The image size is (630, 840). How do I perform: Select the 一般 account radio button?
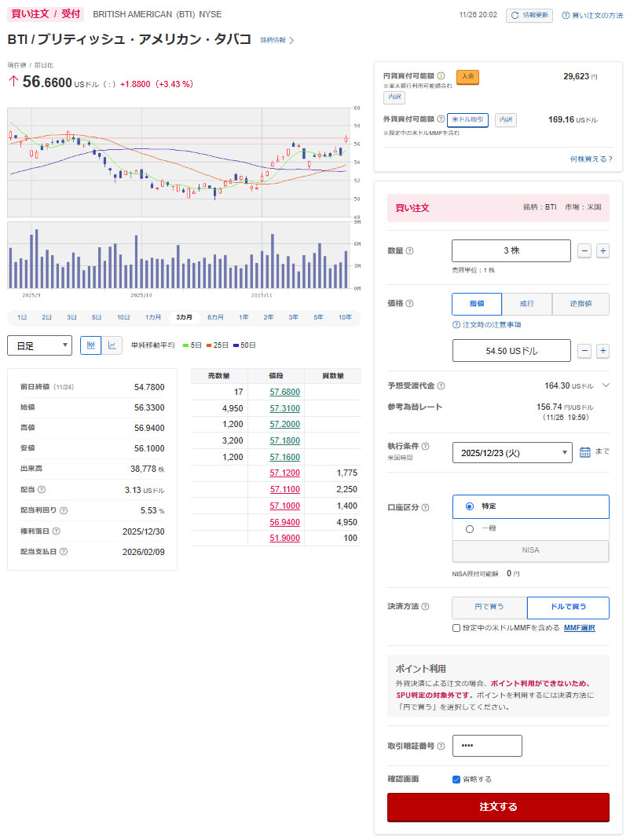pyautogui.click(x=470, y=528)
